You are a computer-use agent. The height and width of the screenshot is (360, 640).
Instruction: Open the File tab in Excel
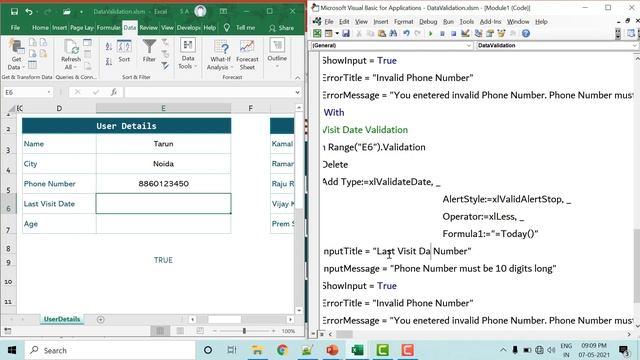[15, 28]
